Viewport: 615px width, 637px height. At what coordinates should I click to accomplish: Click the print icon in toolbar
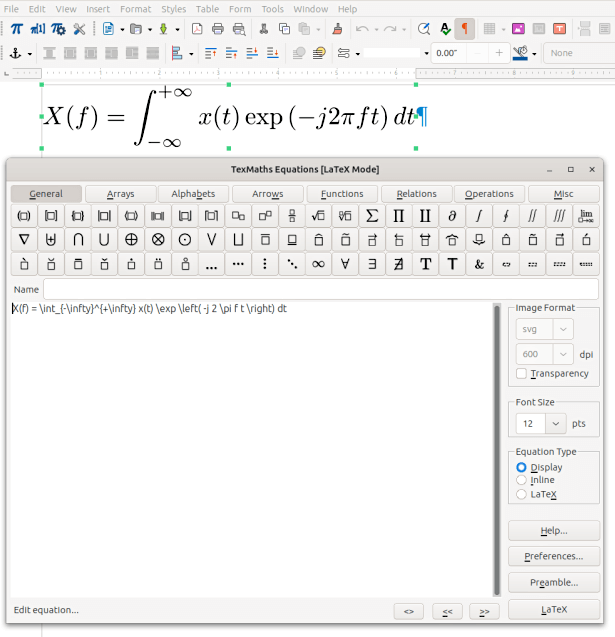point(239,29)
